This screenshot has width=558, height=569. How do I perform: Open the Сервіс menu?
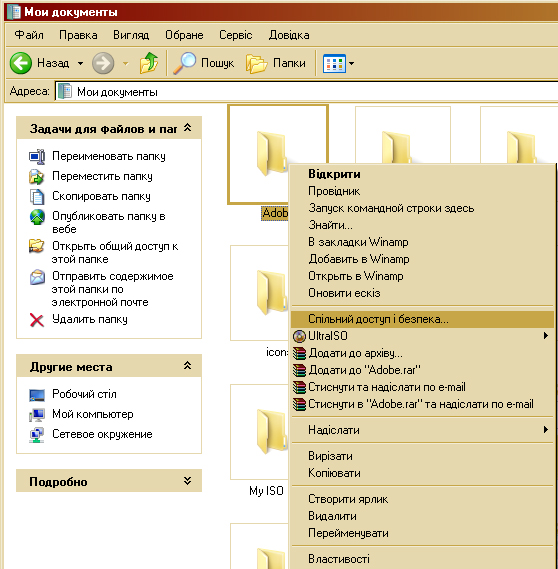click(x=235, y=35)
